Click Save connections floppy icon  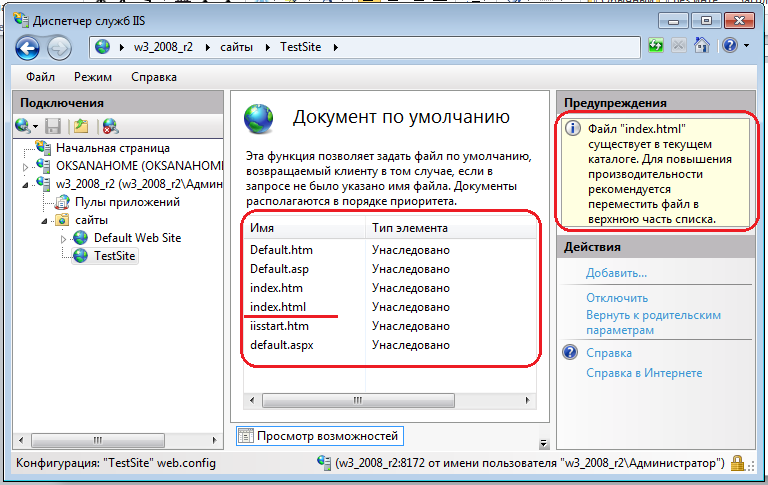click(53, 126)
